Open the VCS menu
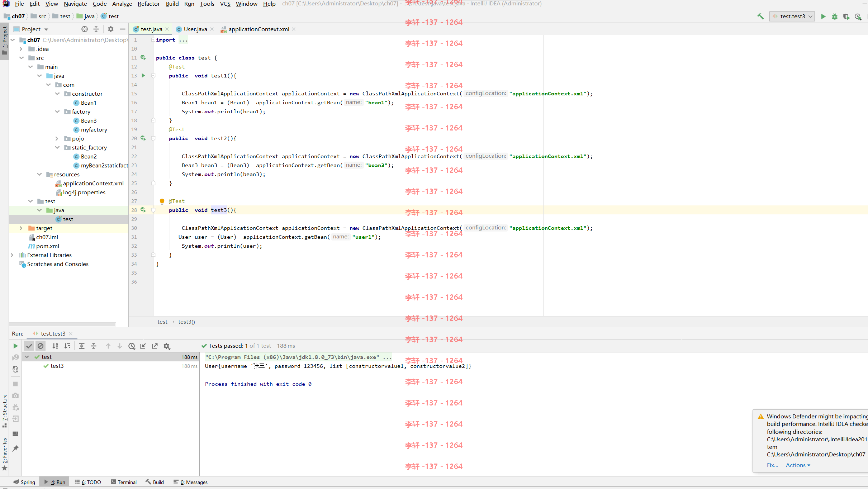Image resolution: width=868 pixels, height=489 pixels. pyautogui.click(x=225, y=4)
